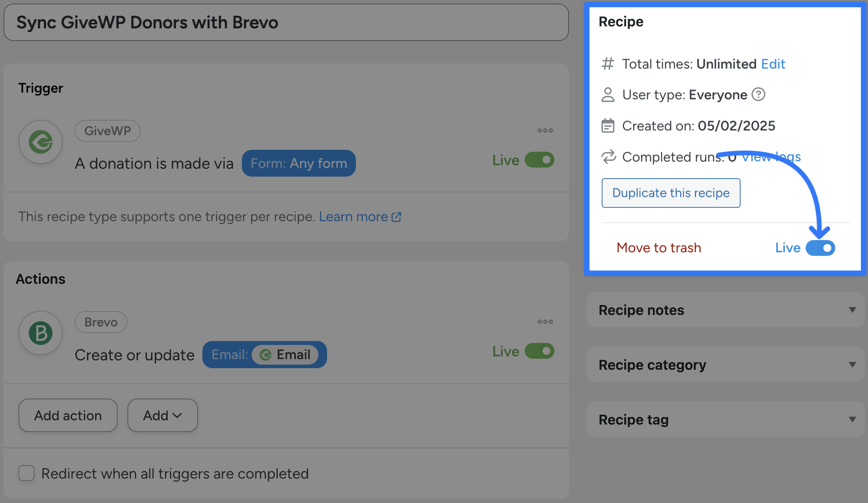This screenshot has width=868, height=503.
Task: Click the Brevo logo icon in Actions
Action: coord(41,333)
